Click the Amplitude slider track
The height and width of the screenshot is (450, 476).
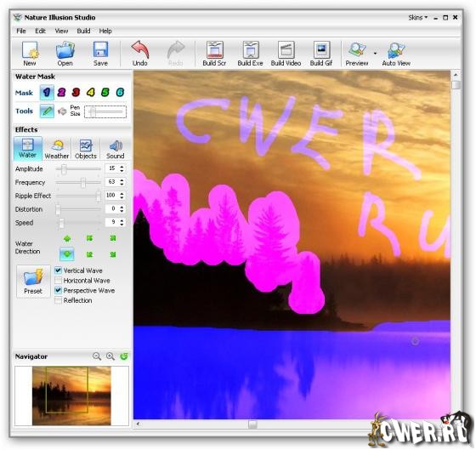(x=78, y=168)
